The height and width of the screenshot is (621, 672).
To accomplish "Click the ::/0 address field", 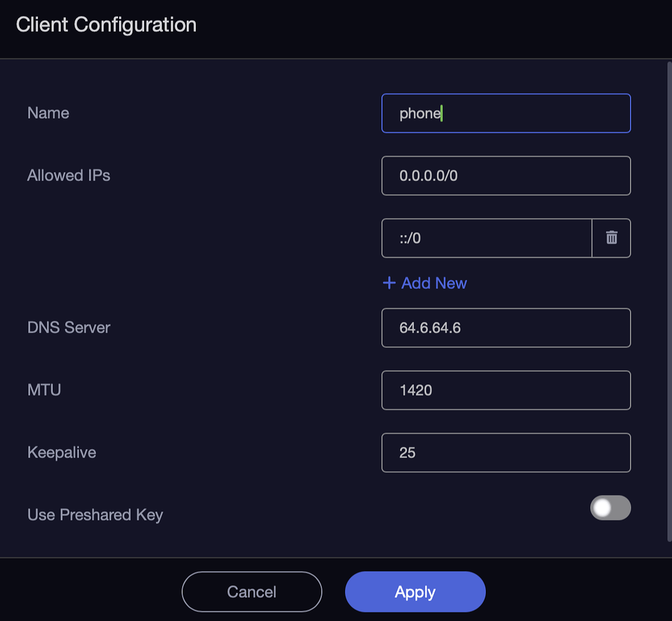I will tap(486, 238).
